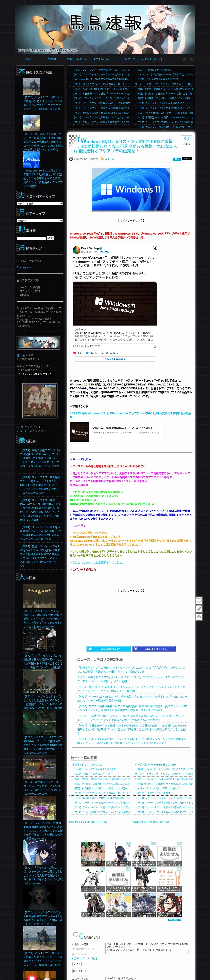Viewport: 210px width, 980px height.
Task: Open the gazlog.jp link card thumbnail
Action: point(80,432)
